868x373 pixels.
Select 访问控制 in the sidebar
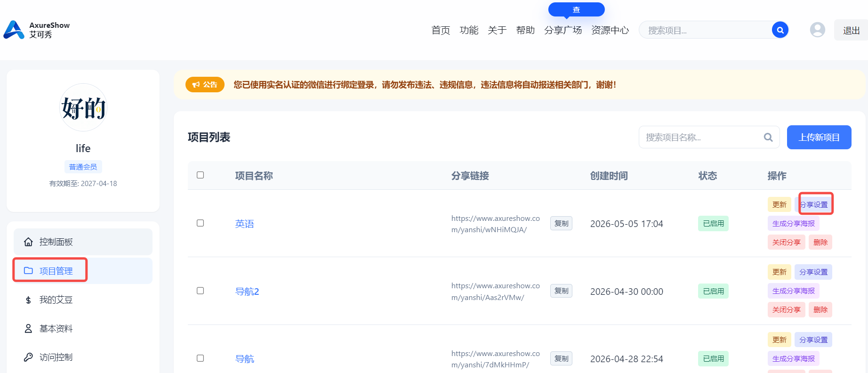pyautogui.click(x=83, y=357)
